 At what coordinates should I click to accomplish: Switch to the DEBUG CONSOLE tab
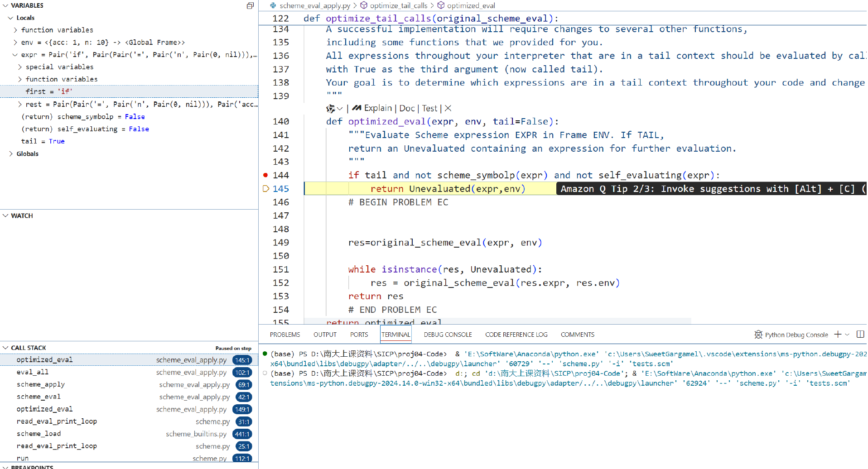448,335
